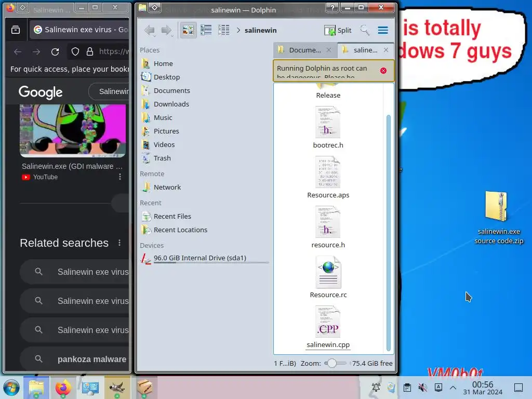Click Firefox site security lock icon
This screenshot has width=532, height=399.
(89, 51)
